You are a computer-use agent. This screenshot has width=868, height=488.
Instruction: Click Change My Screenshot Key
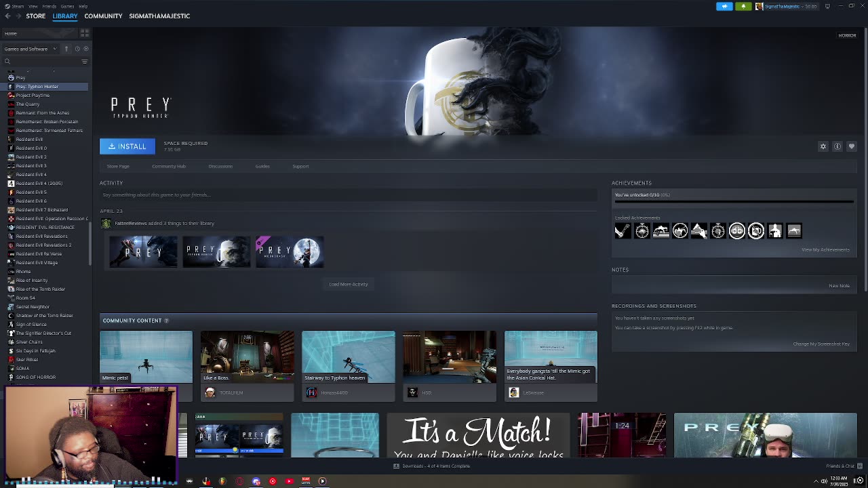[x=821, y=344]
